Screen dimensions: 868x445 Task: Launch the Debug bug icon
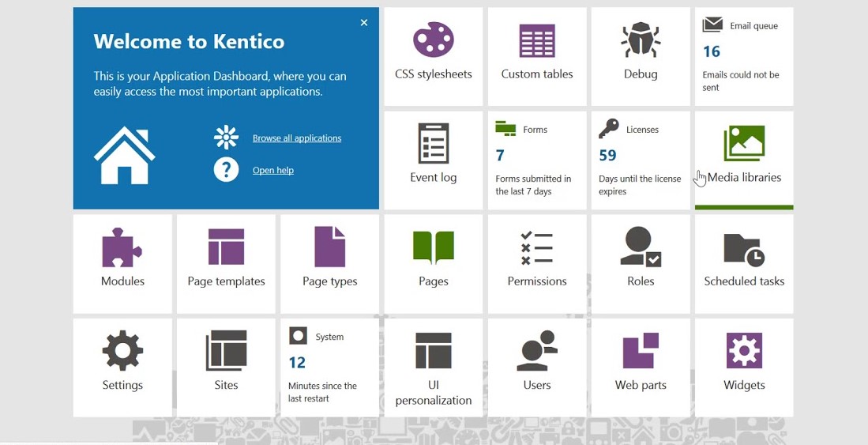pos(641,40)
